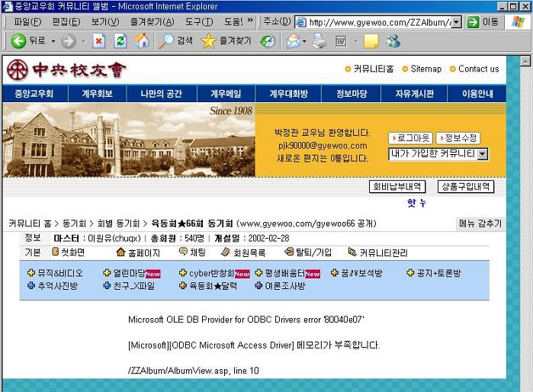The width and height of the screenshot is (533, 392).
Task: Expand the address bar URL dropdown
Action: [456, 22]
